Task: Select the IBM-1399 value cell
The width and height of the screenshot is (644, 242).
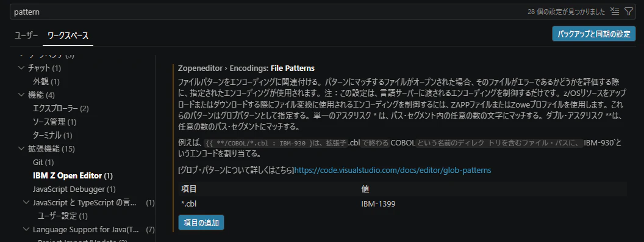Action: click(378, 204)
